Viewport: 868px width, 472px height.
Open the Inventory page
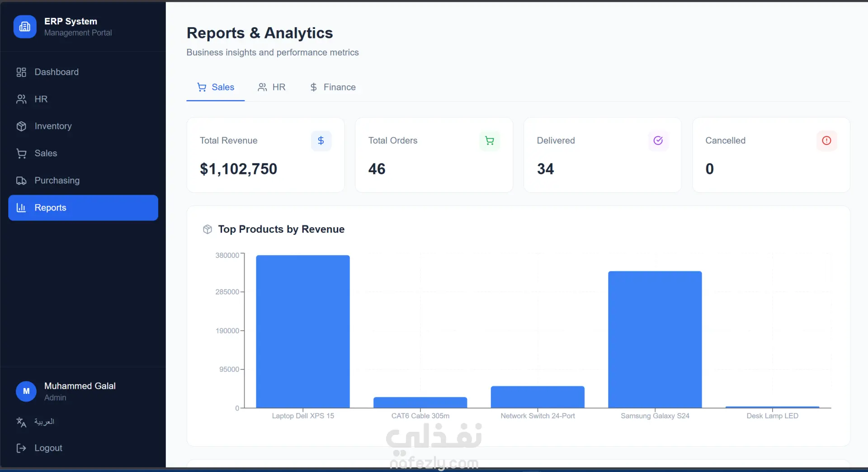coord(83,126)
